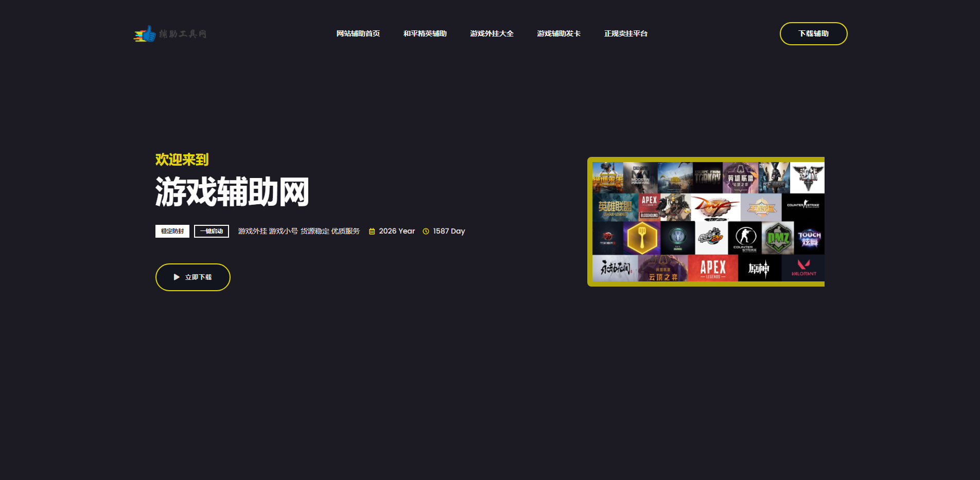
Task: Click the 下载辅助 button
Action: 813,33
